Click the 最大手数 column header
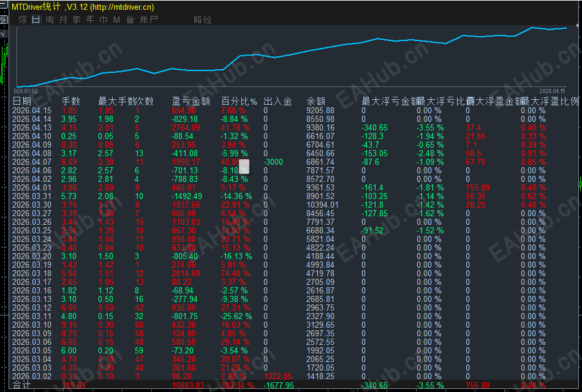Viewport: 582px width, 392px height. tap(117, 101)
